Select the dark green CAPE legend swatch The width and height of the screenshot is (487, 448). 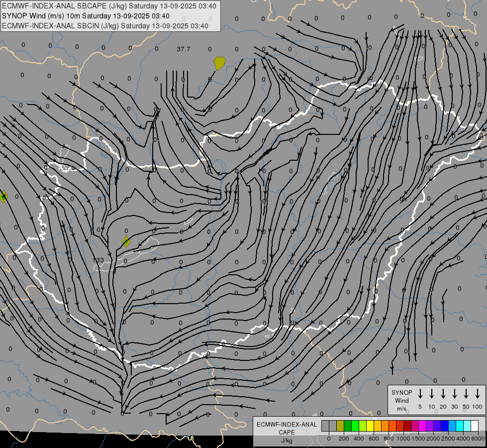click(x=348, y=426)
